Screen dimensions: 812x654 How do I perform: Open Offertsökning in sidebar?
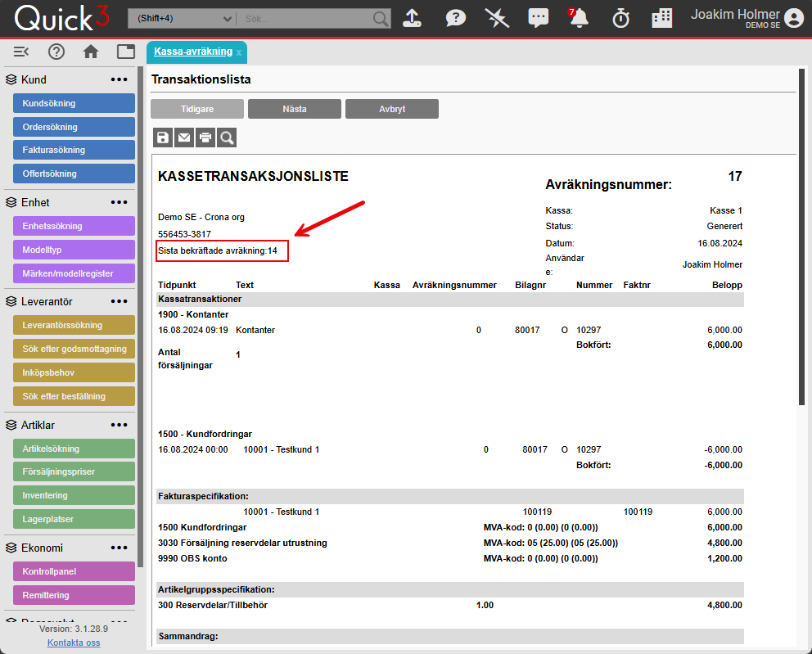click(74, 174)
